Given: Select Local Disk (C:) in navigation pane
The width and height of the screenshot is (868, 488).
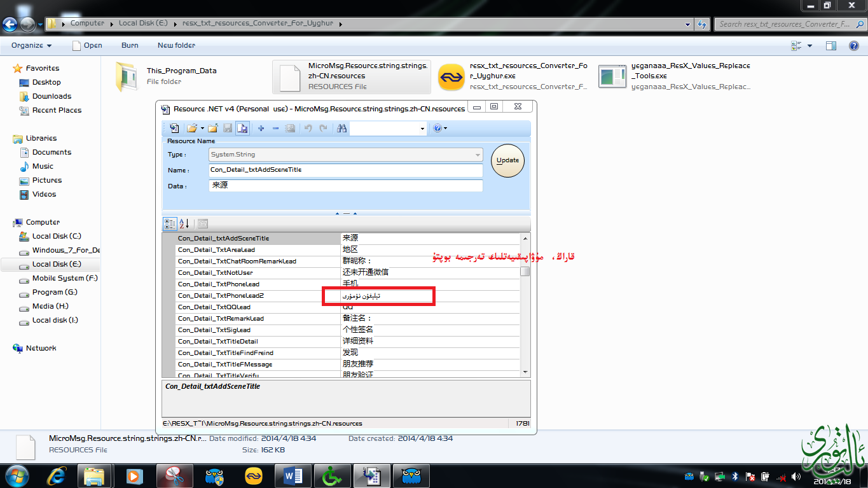Looking at the screenshot, I should pos(57,237).
